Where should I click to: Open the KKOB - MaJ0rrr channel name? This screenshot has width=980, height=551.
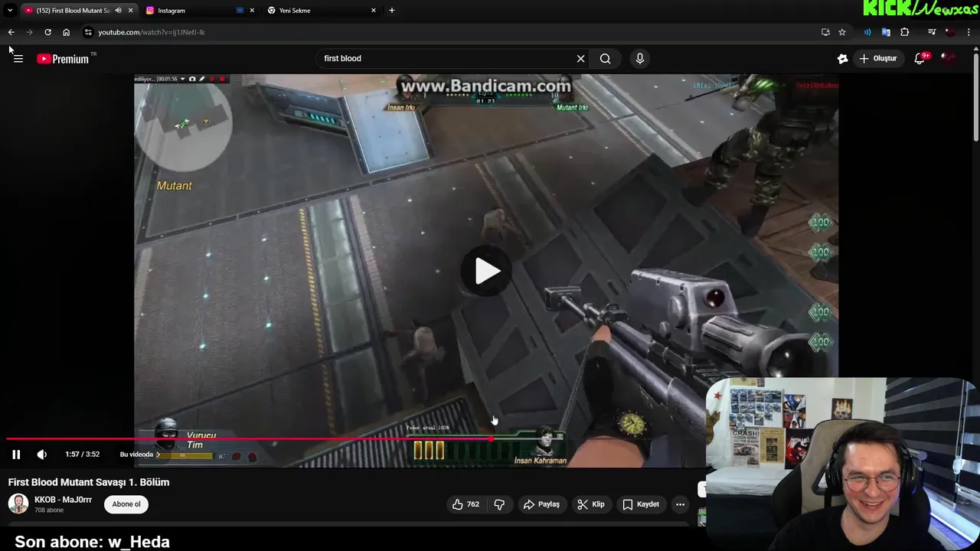point(63,500)
